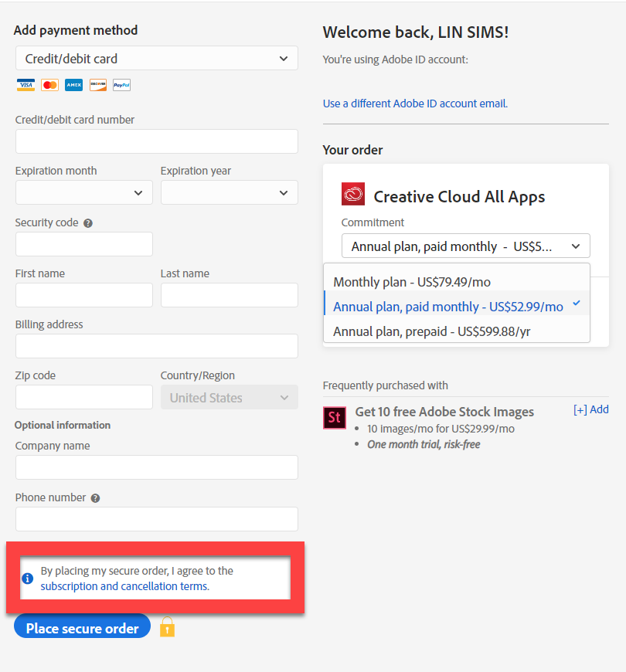Open the Country/Region dropdown
Screen dimensions: 626x672
click(229, 397)
